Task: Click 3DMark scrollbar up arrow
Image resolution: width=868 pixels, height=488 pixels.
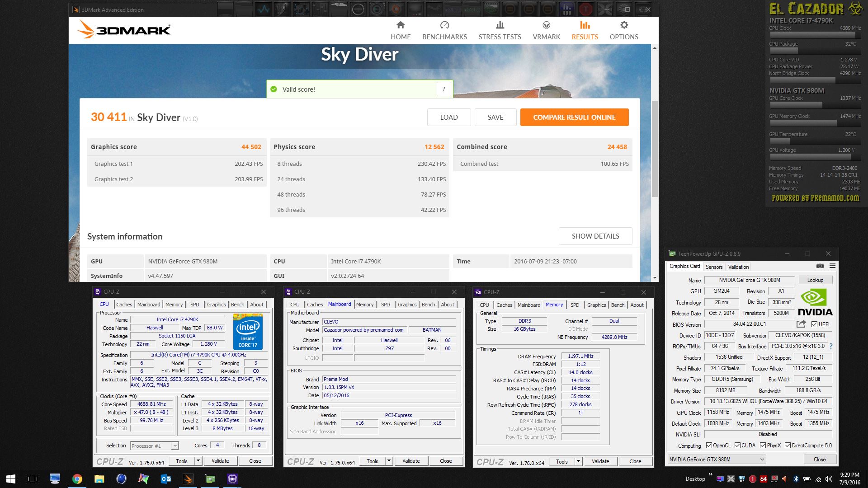Action: click(x=655, y=47)
